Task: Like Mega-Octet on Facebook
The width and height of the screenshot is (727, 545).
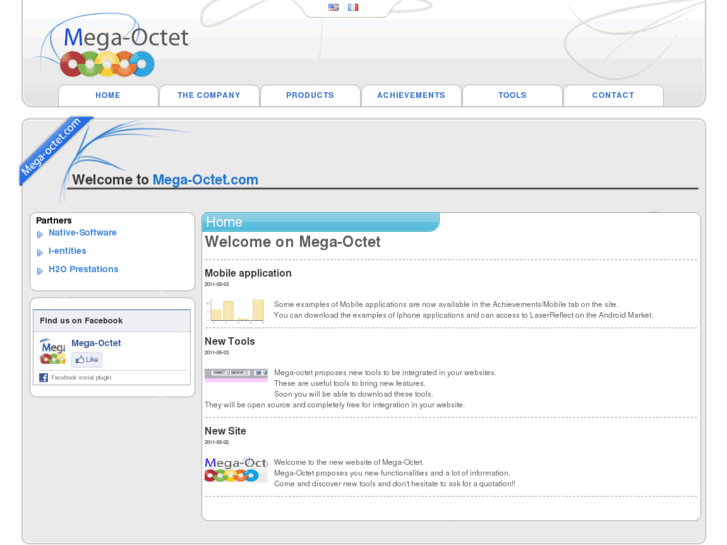Action: click(x=87, y=359)
